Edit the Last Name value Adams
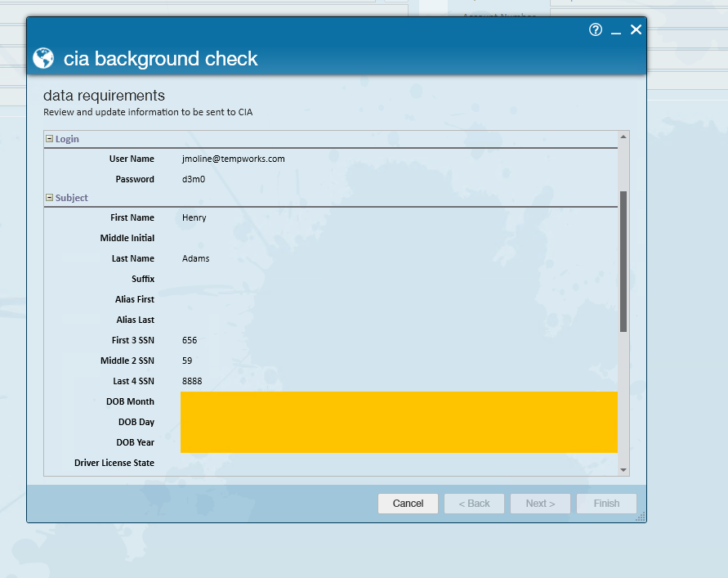 click(400, 258)
